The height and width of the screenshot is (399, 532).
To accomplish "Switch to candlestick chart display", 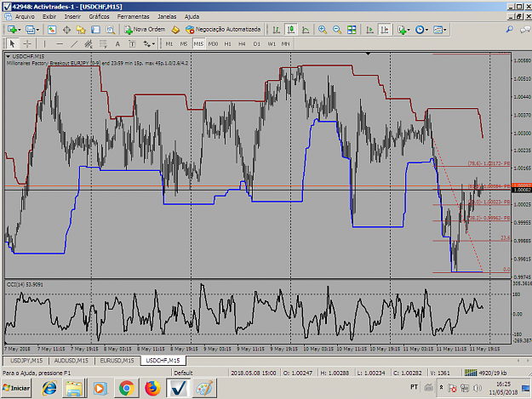I will point(291,30).
